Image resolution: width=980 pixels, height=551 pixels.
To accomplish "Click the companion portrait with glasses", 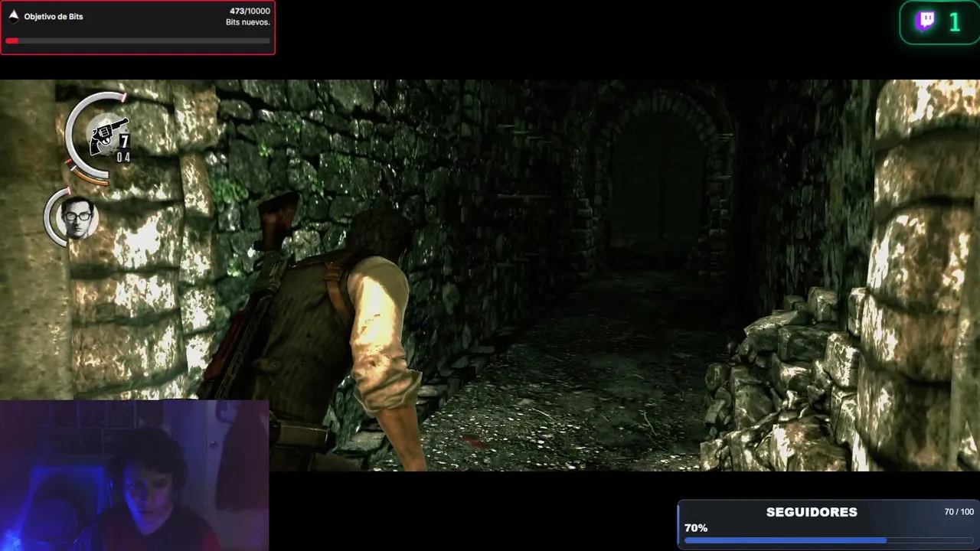I will coord(77,217).
